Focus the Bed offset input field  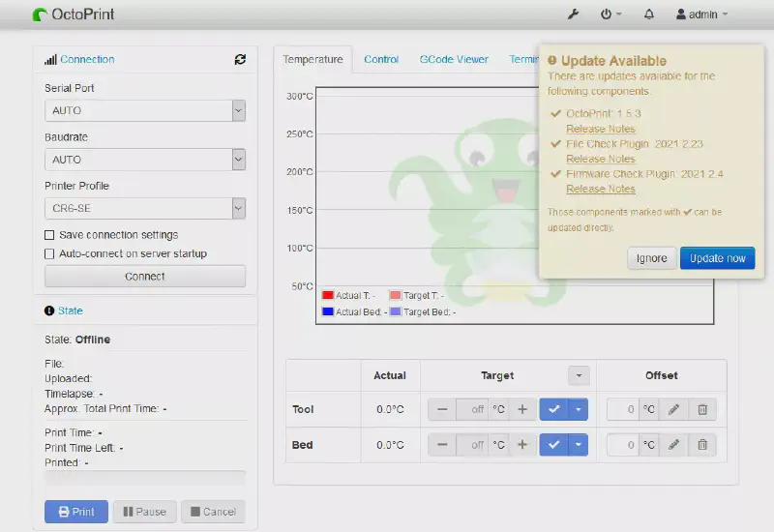pos(623,445)
